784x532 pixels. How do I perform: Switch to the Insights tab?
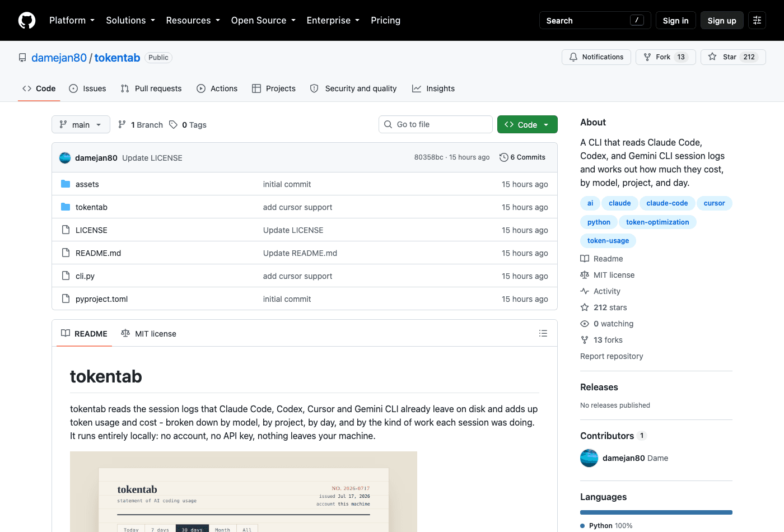coord(433,88)
